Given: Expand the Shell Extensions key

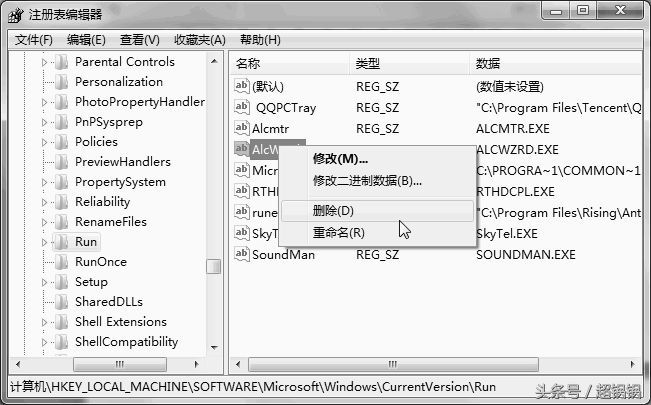Looking at the screenshot, I should tap(44, 322).
